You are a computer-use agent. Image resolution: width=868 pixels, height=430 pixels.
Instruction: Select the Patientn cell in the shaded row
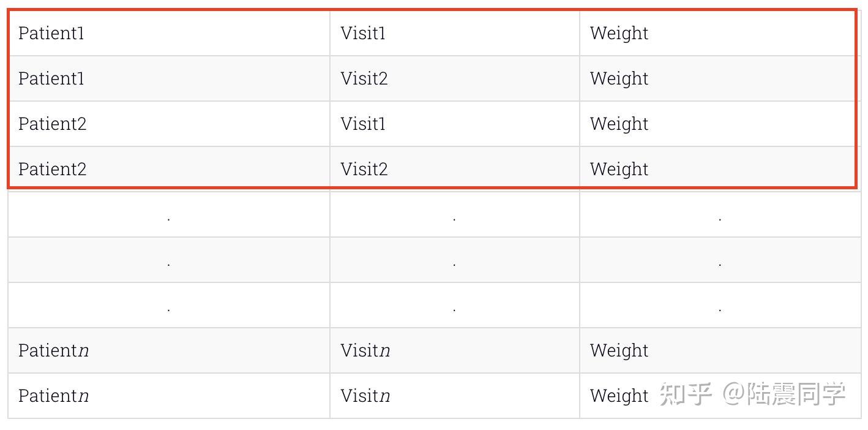point(54,350)
